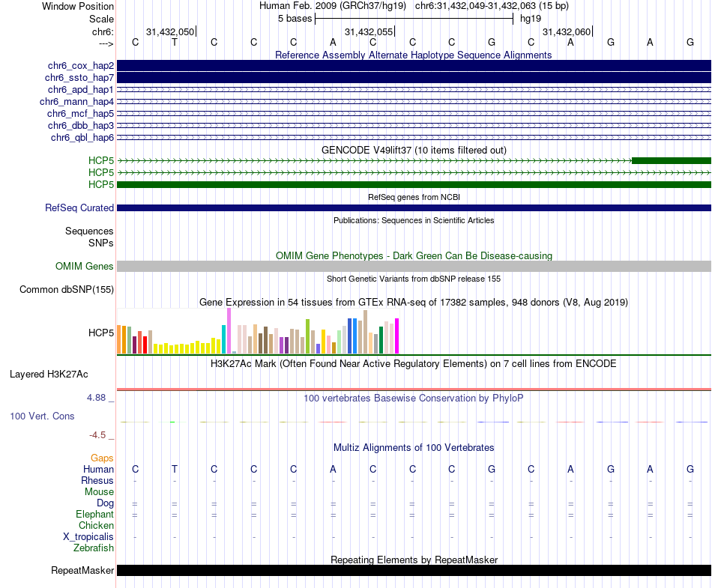Click 'hg19' text beside scale bar
Image resolution: width=712 pixels, height=588 pixels.
[531, 19]
